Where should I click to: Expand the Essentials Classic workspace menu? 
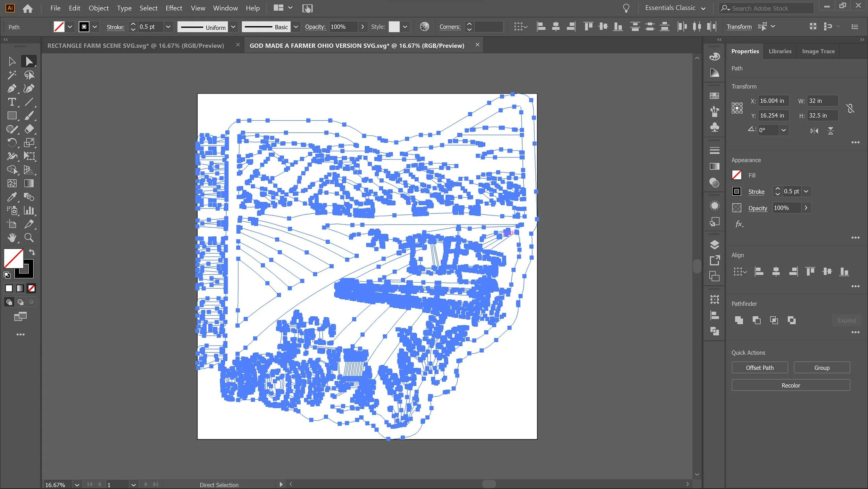click(x=703, y=8)
